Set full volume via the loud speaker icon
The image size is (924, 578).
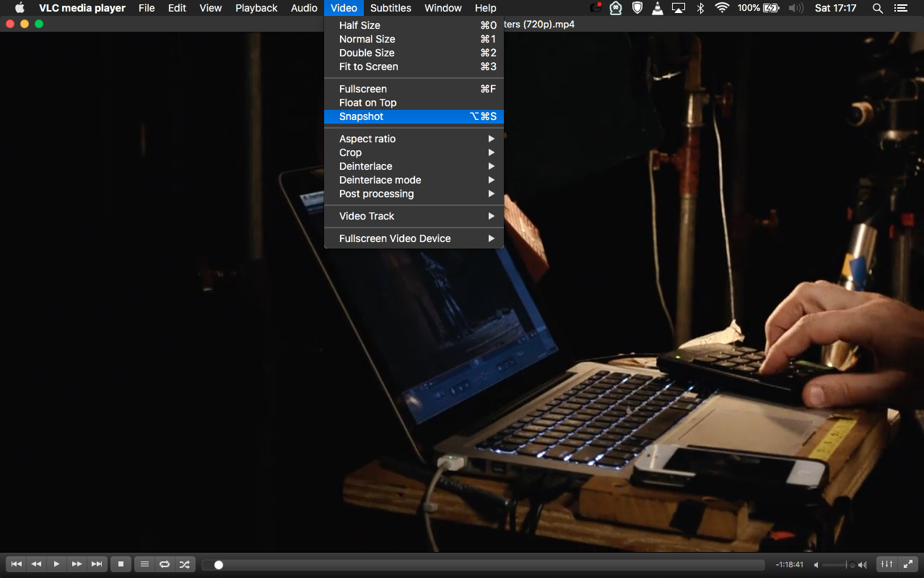coord(863,565)
